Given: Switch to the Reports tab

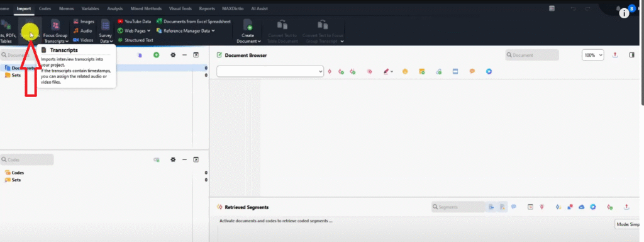Looking at the screenshot, I should click(207, 8).
